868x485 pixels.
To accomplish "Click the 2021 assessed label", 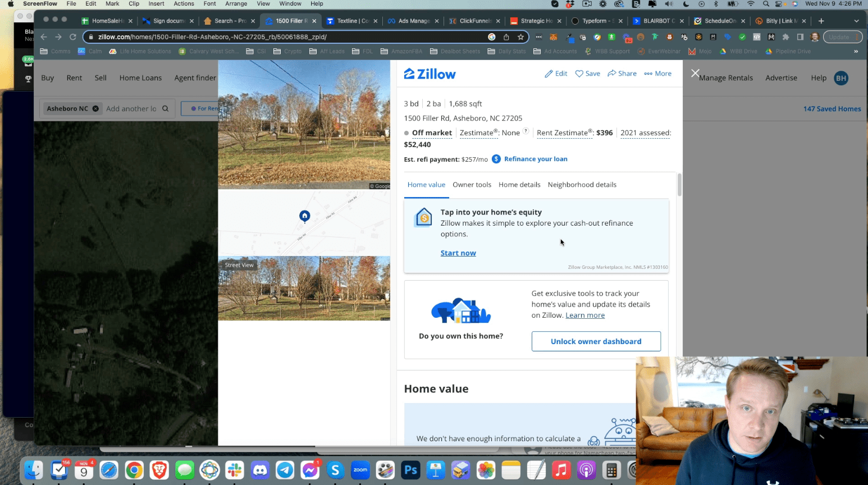I will point(646,133).
